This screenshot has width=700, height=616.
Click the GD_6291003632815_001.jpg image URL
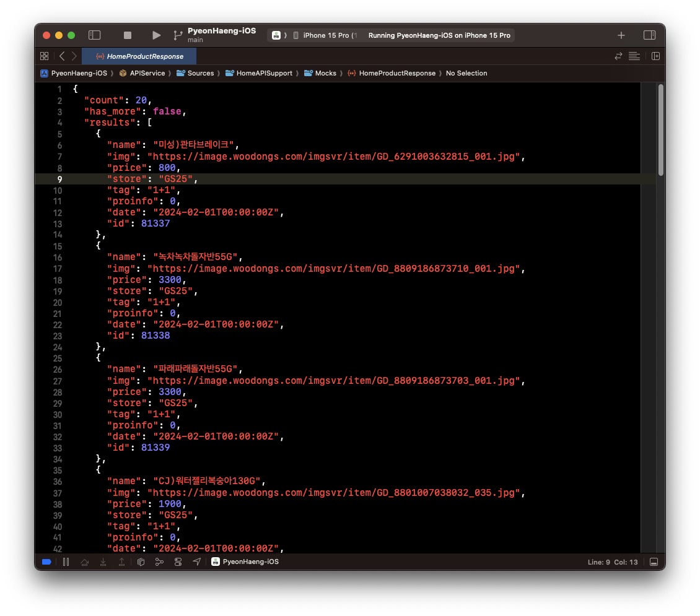(333, 157)
